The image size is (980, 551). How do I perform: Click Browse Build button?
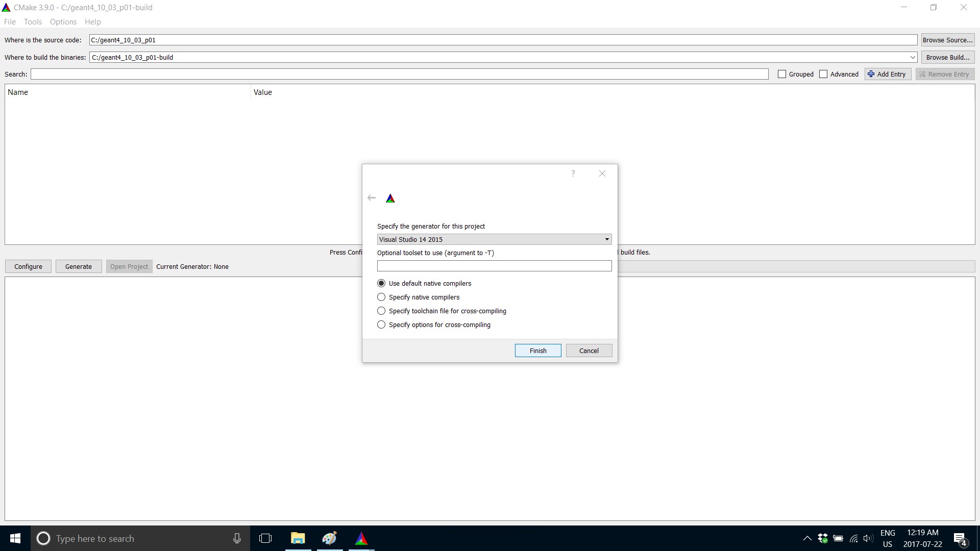pos(948,57)
